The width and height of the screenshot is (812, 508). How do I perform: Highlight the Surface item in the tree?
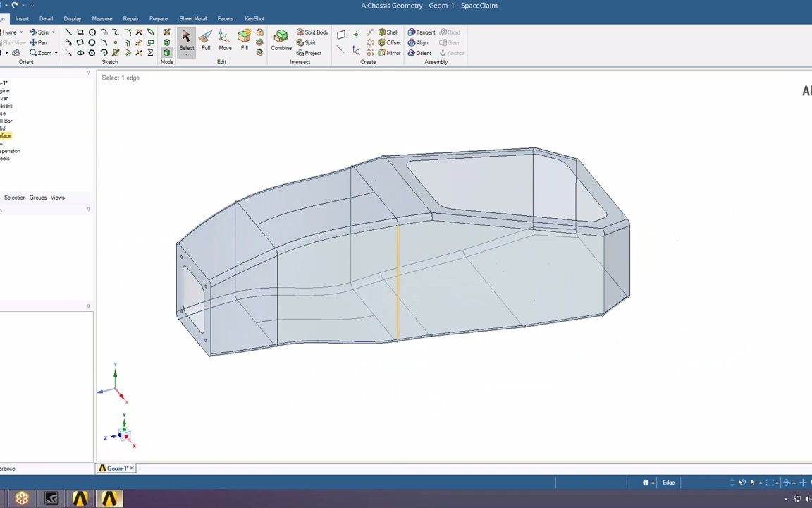click(6, 135)
